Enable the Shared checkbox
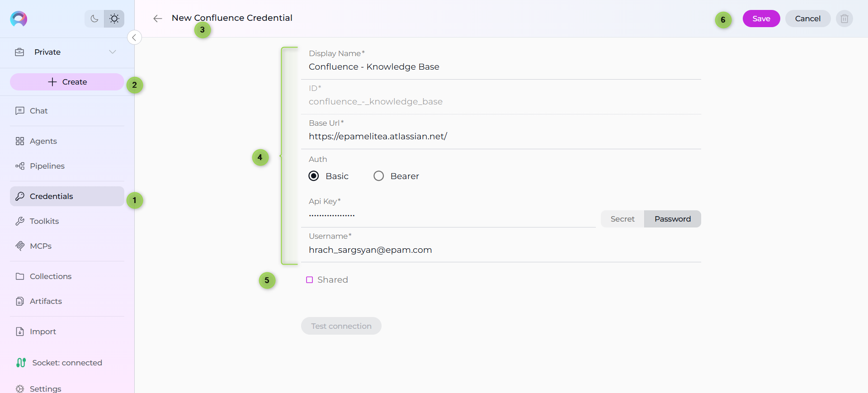868x393 pixels. [310, 280]
